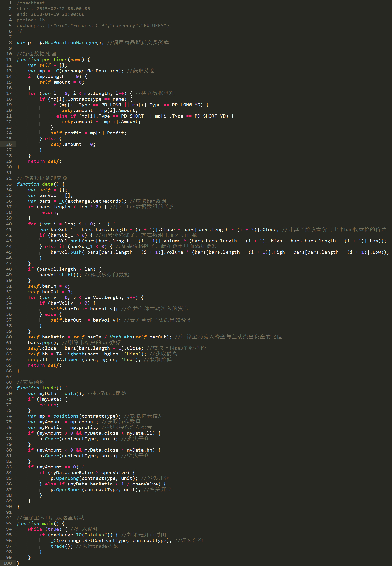Click the trade function name on line 69

click(49, 388)
